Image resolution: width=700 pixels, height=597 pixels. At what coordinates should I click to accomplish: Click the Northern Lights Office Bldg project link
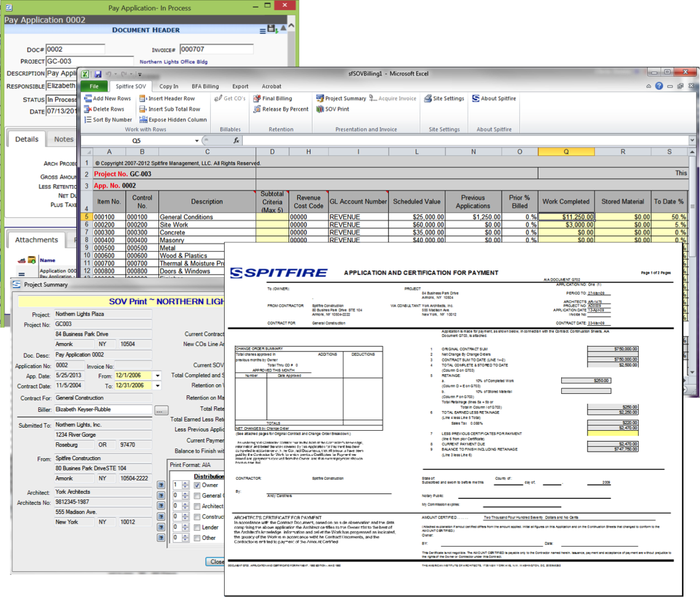tap(174, 62)
